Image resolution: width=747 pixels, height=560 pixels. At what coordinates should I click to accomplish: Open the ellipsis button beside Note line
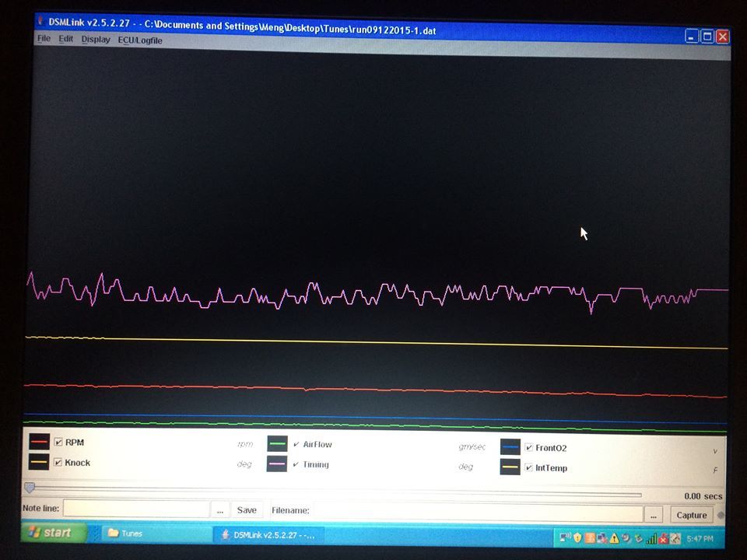[220, 509]
